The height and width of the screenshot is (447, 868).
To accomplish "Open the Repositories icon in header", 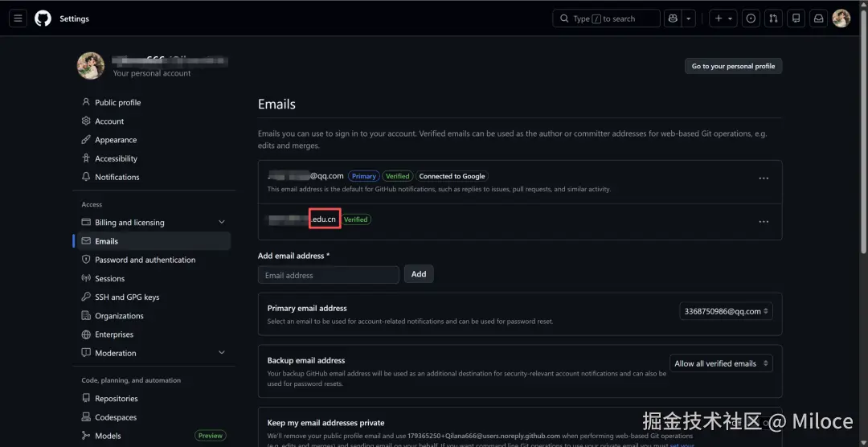I will 796,18.
